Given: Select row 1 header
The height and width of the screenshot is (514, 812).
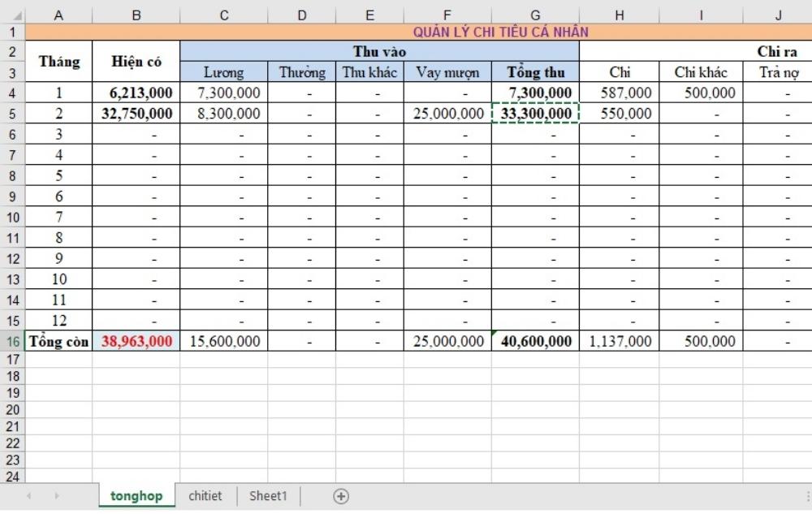Looking at the screenshot, I should (12, 32).
